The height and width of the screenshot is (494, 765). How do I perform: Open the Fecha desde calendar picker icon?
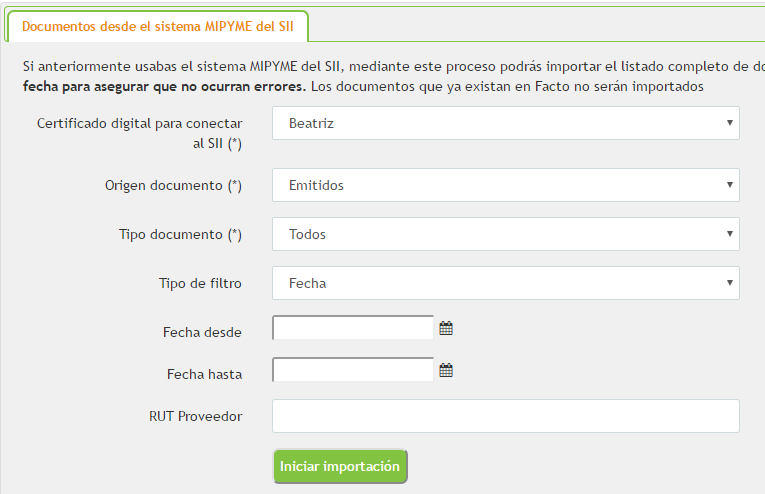[x=446, y=328]
